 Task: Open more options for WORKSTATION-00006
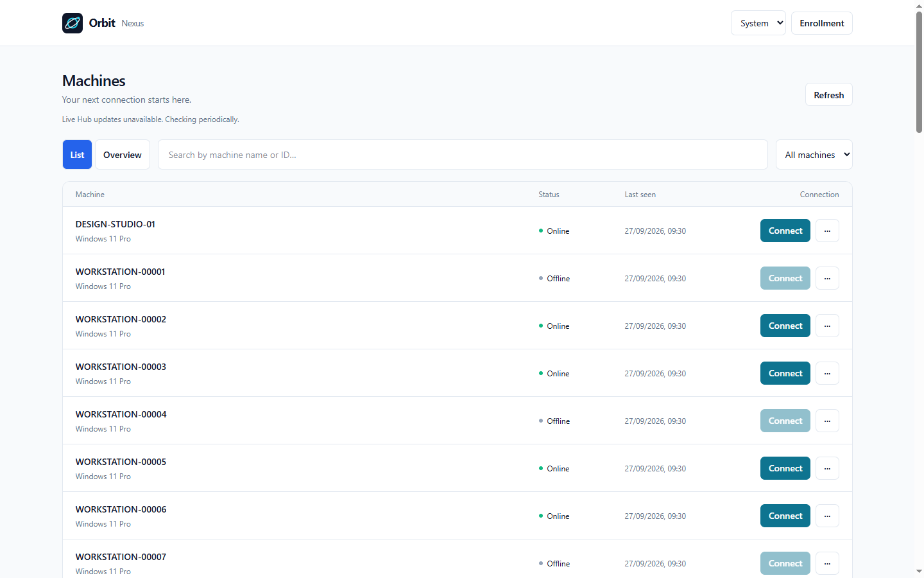827,516
